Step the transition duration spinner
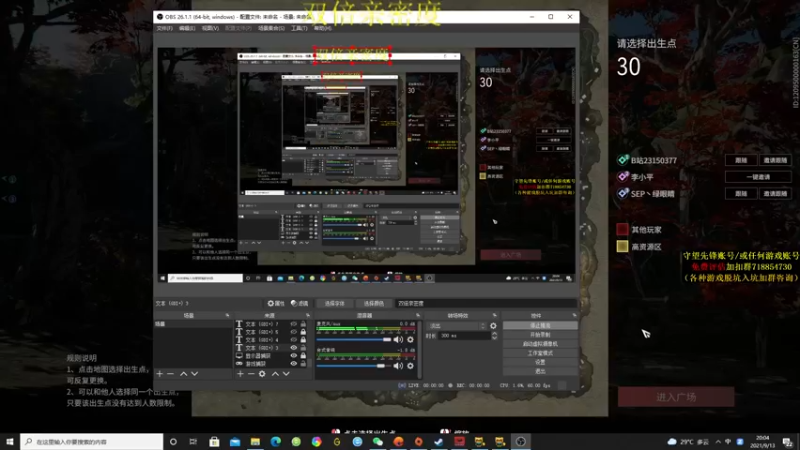 click(x=494, y=336)
